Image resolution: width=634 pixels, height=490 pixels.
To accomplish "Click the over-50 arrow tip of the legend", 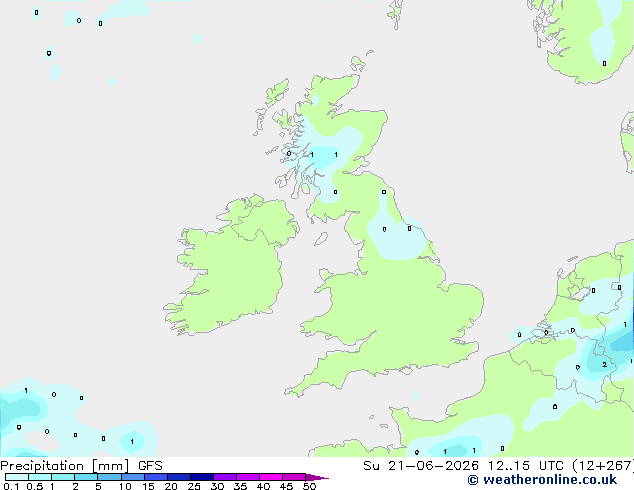I will tap(317, 477).
